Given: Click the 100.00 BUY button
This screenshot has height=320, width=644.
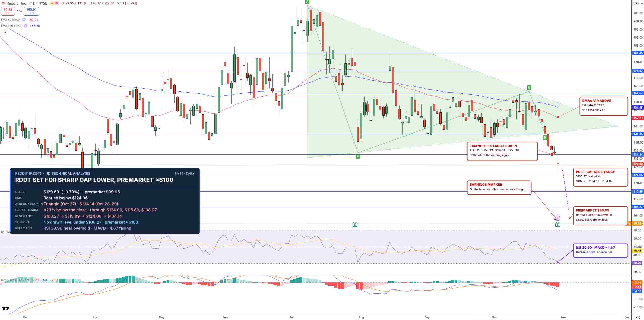Looking at the screenshot, I should pos(31,11).
